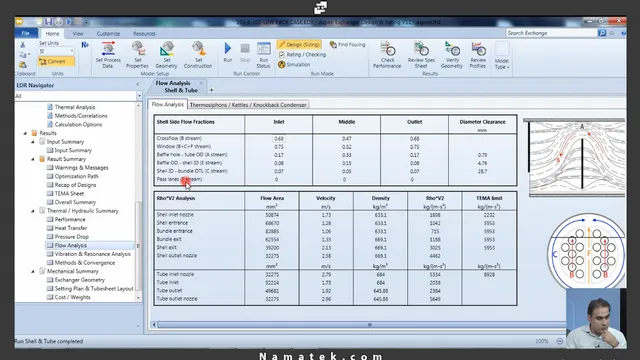Select Simulation run mode
The height and width of the screenshot is (360, 640).
[294, 64]
